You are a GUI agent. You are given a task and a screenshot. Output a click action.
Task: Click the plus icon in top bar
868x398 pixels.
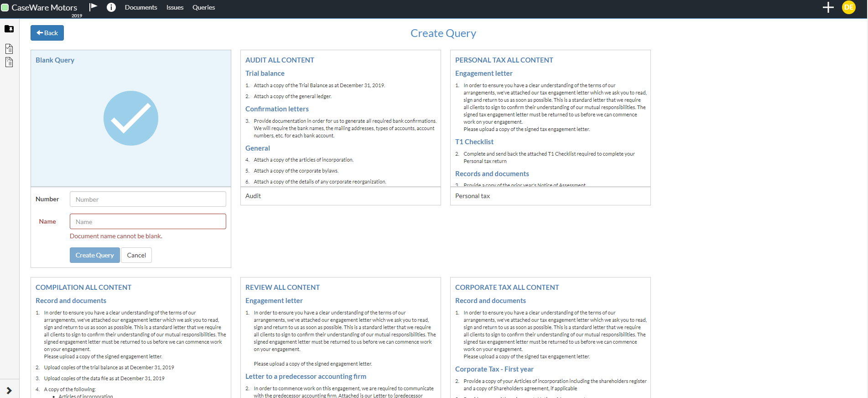point(828,7)
